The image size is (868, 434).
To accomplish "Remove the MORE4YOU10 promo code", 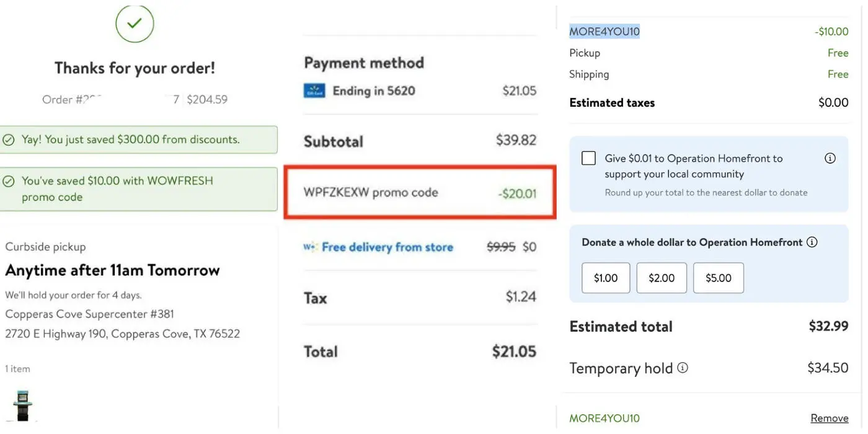I will click(829, 418).
